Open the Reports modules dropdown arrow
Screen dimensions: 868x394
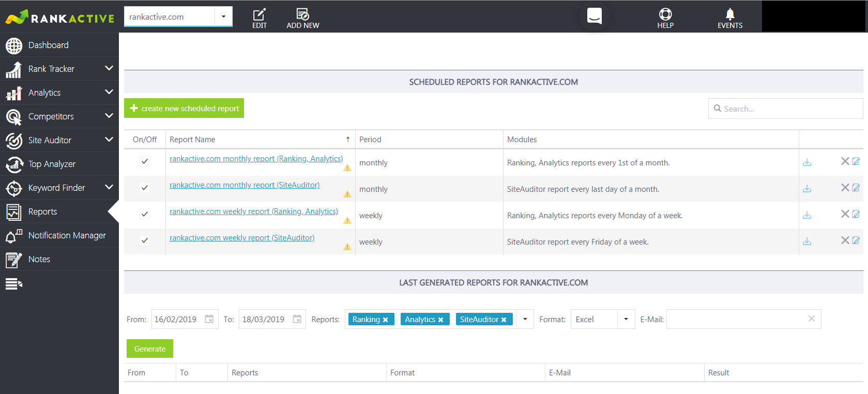tap(525, 319)
